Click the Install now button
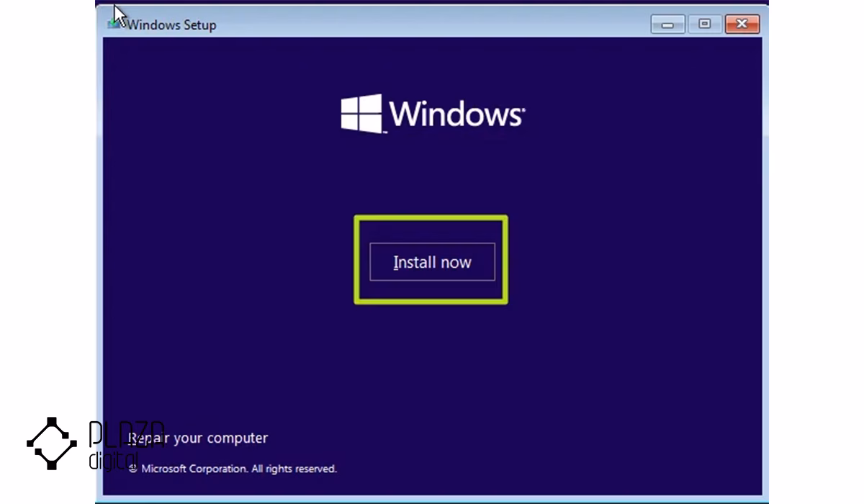Screen dimensions: 864x504 [432, 262]
